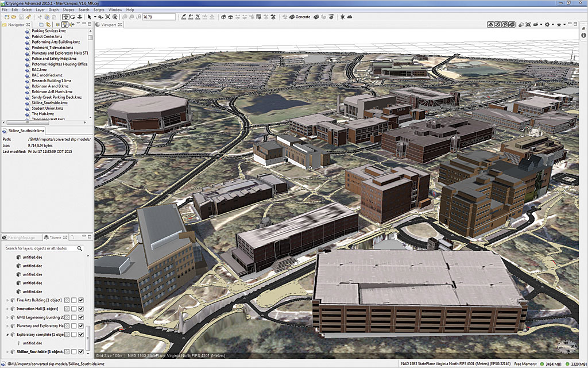Click the cloud/weather toolbar icon
This screenshot has height=368, width=588.
(x=350, y=17)
